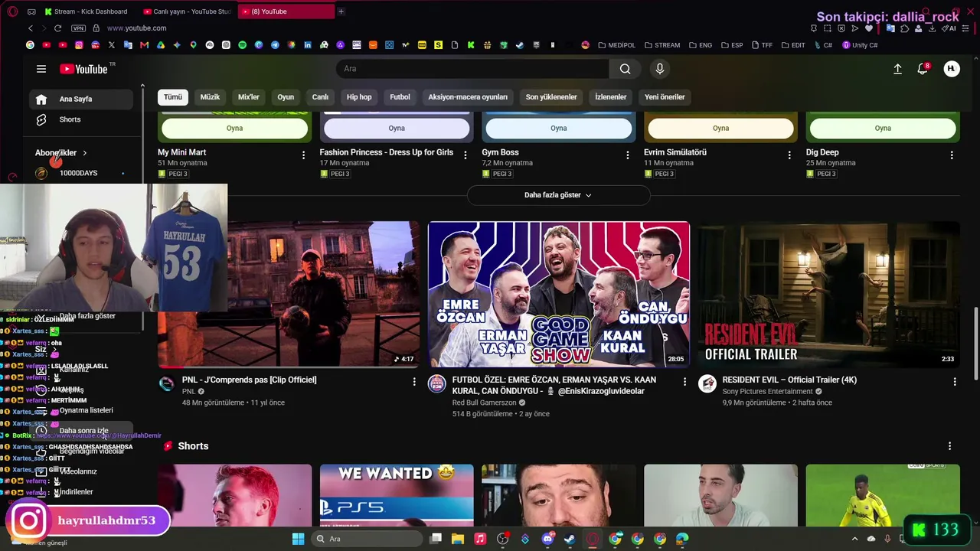Open Red Bull Gamerszon channel avatar

[x=436, y=383]
